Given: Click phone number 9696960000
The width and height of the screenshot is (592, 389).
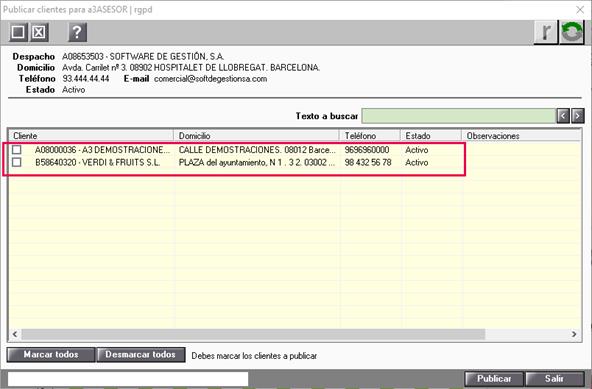Looking at the screenshot, I should (367, 150).
